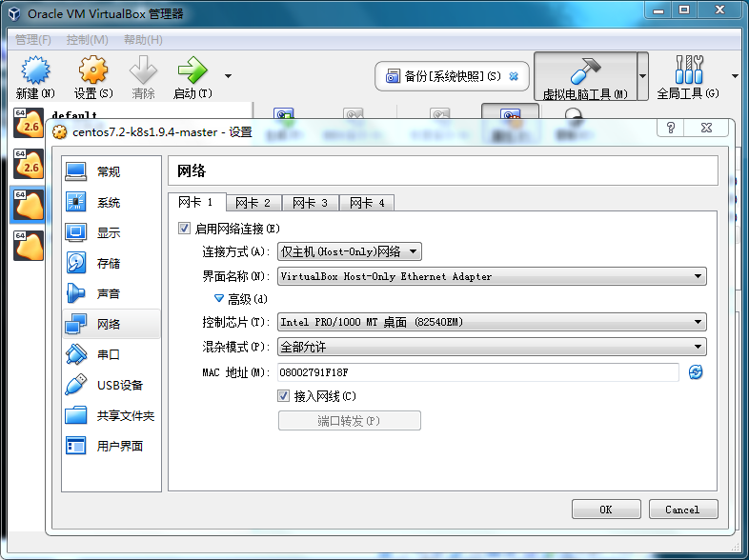Switch to the 网卡 3 tab

pos(311,204)
